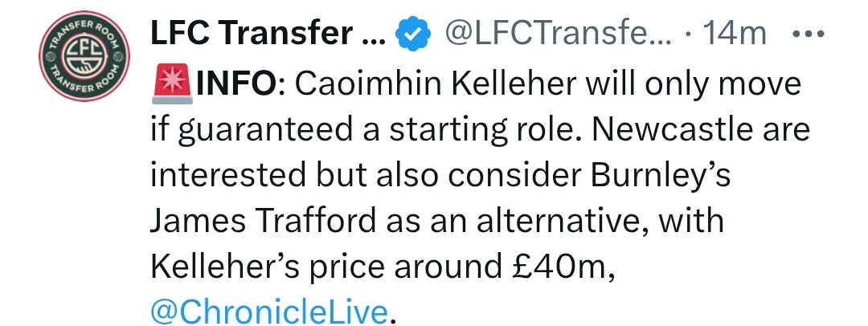Click the bold INFO label
This screenshot has height=326, width=868.
(235, 85)
